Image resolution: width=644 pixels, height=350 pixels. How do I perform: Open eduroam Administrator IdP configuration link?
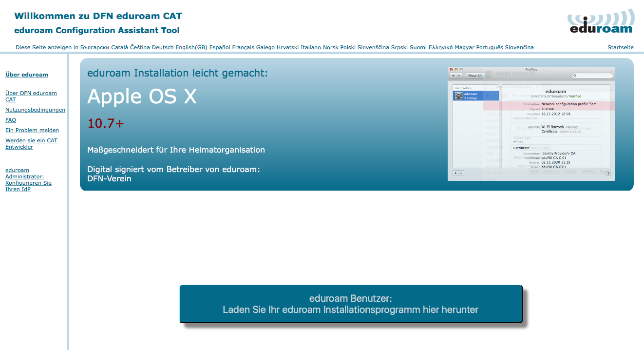(x=28, y=180)
